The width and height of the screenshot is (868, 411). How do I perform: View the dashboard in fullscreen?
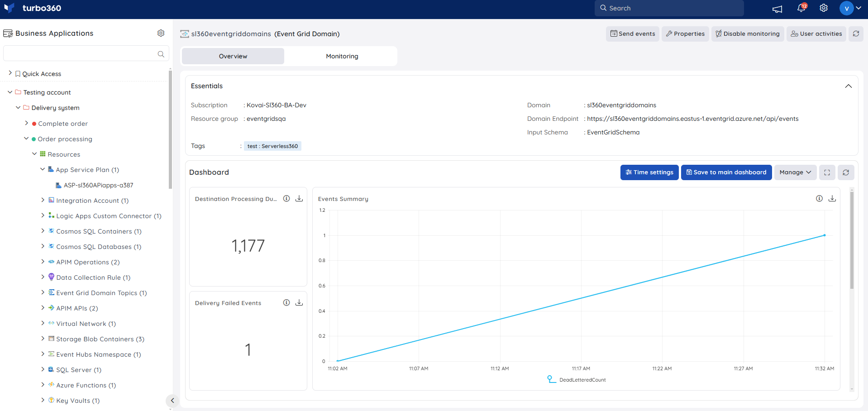(827, 172)
